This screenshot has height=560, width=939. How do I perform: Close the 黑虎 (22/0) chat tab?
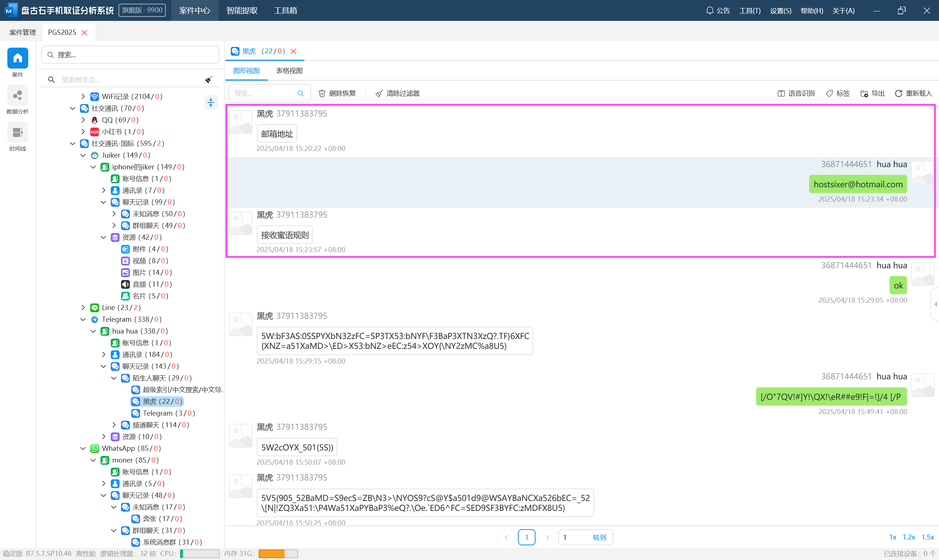tap(293, 51)
